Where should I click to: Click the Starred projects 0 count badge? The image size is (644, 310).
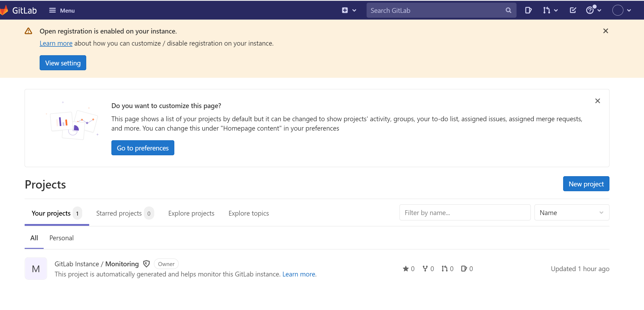click(149, 213)
